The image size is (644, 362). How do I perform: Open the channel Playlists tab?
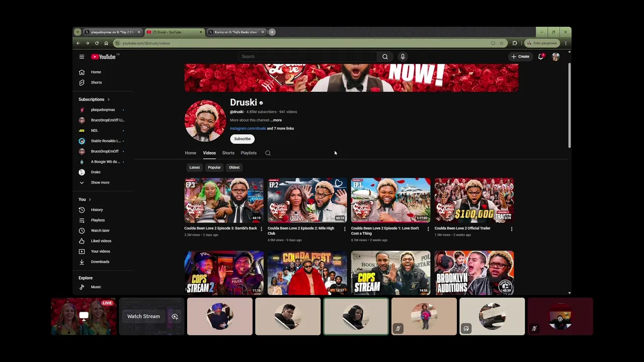[x=249, y=153]
